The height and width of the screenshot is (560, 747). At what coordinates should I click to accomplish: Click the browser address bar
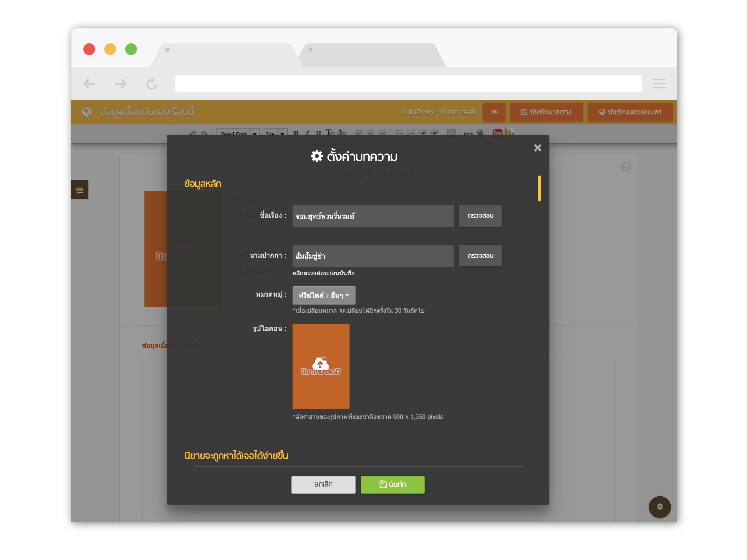[408, 83]
